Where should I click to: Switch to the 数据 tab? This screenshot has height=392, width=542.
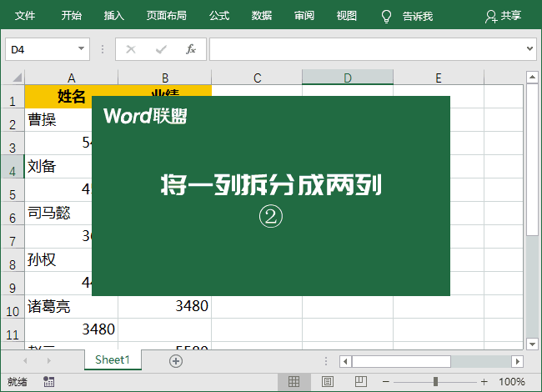point(262,16)
